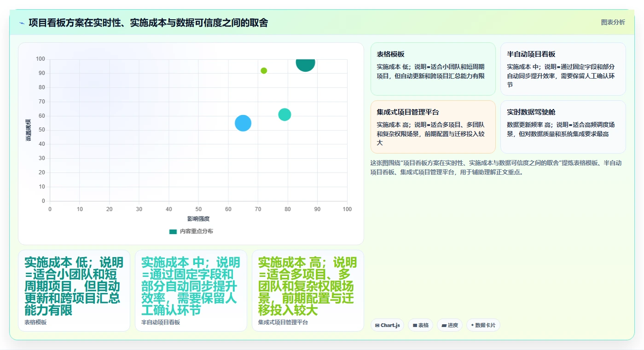This screenshot has height=350, width=644.
Task: Toggle the 内容重点分布 legend swatch
Action: [173, 231]
